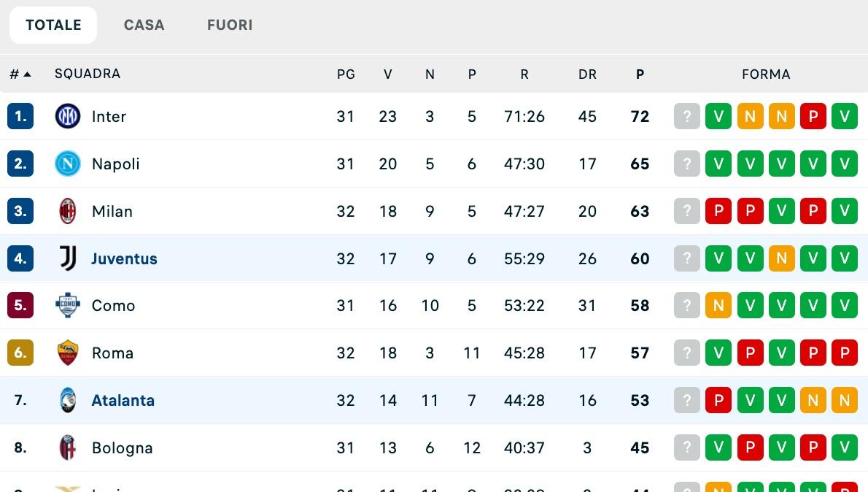This screenshot has height=492, width=868.
Task: Toggle the sort arrow on the # column
Action: click(x=28, y=74)
